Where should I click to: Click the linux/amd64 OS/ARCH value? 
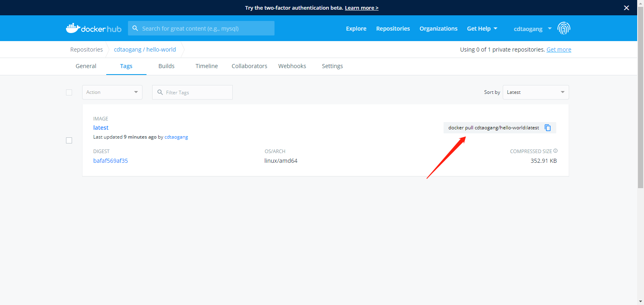click(x=281, y=161)
